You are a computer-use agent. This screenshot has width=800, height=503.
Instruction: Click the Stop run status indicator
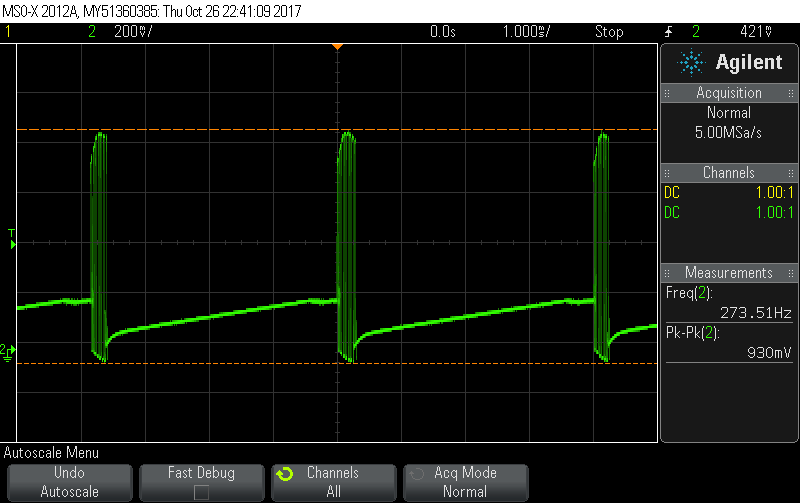[x=609, y=32]
